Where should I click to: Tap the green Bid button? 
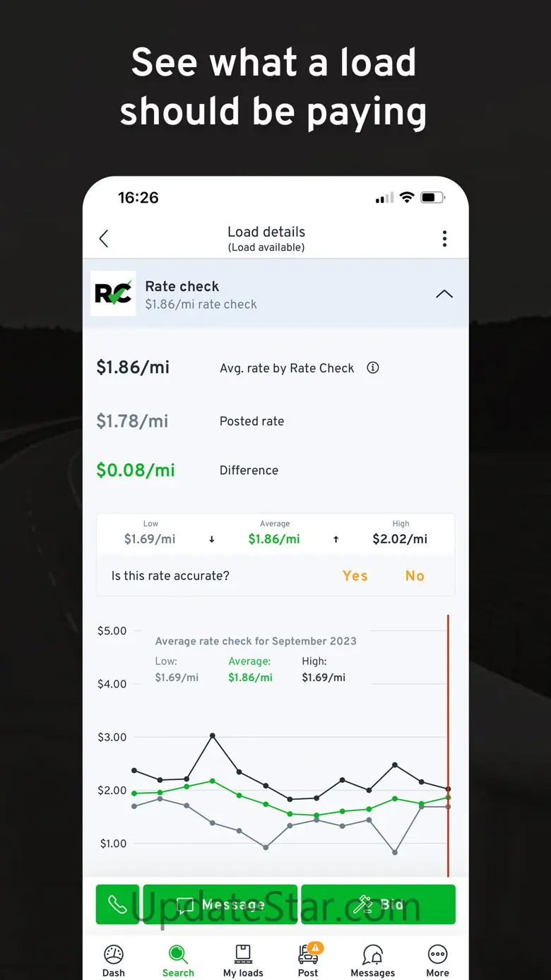tap(378, 904)
